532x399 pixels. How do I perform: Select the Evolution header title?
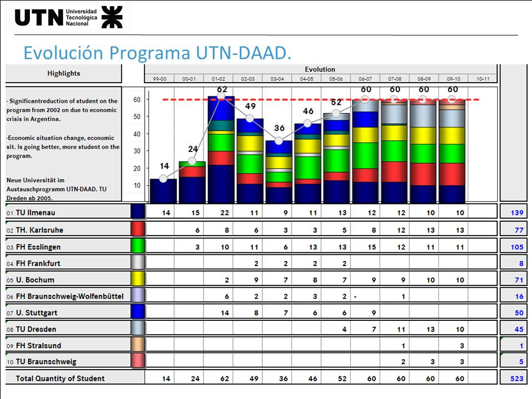point(320,69)
